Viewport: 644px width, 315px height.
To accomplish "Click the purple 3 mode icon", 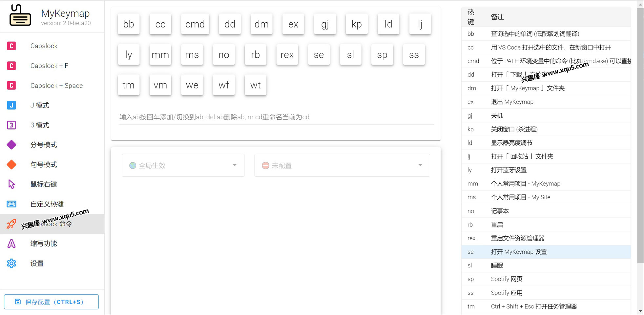I will click(11, 125).
